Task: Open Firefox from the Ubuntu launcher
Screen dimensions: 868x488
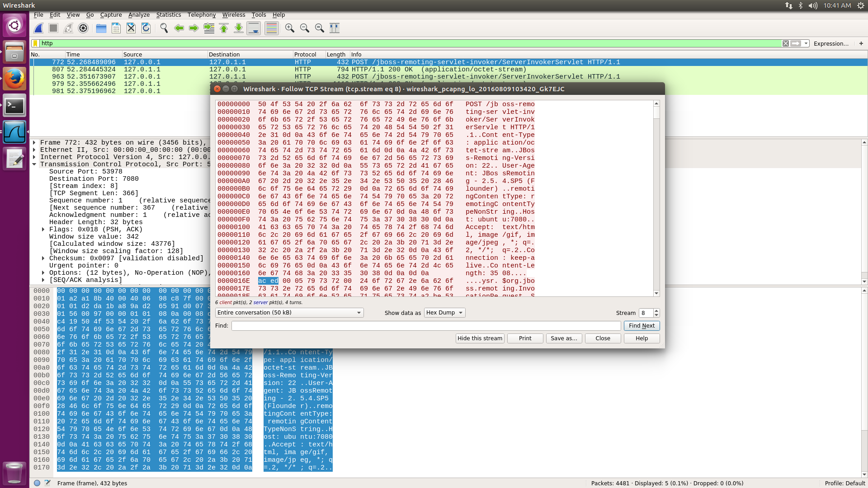Action: coord(14,79)
